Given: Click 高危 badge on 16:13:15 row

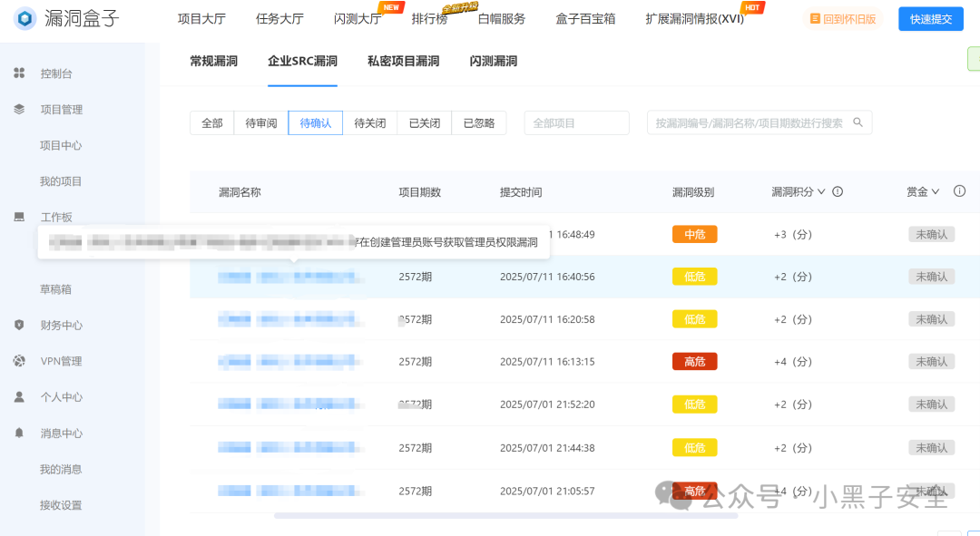Looking at the screenshot, I should 694,362.
